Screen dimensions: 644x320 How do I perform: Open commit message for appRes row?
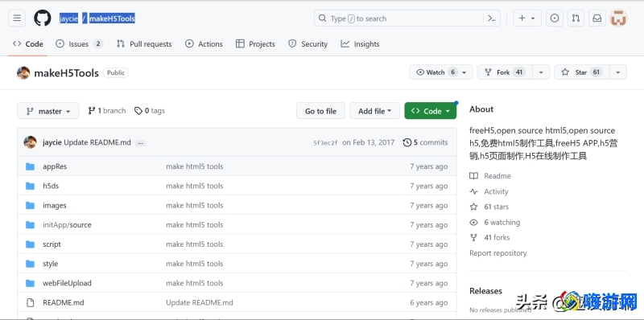coord(194,166)
